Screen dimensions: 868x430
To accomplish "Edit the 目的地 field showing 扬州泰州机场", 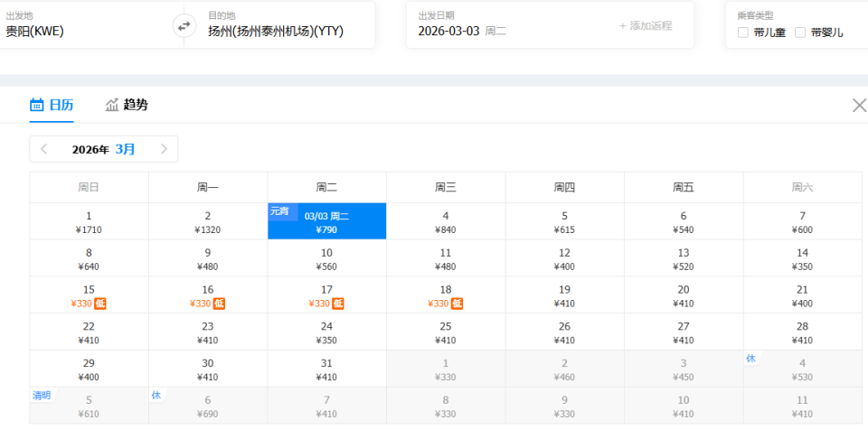I will [279, 25].
